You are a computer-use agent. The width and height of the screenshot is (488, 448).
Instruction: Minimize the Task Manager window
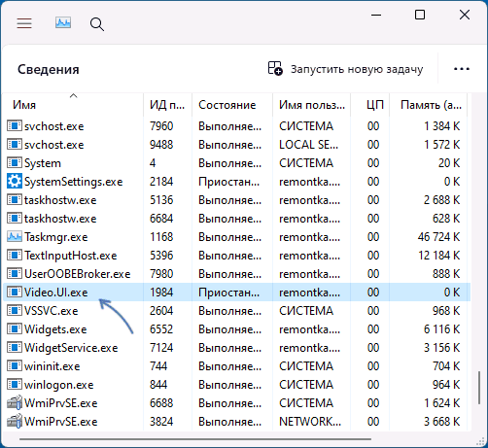click(376, 15)
